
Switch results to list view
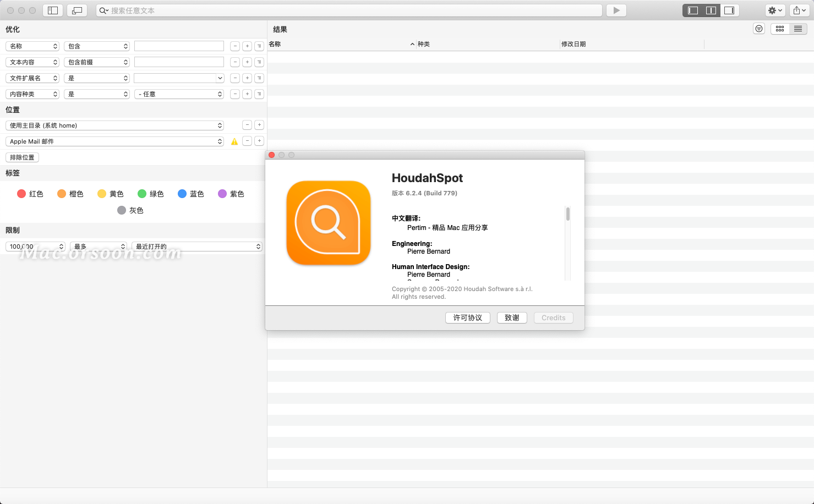point(798,29)
